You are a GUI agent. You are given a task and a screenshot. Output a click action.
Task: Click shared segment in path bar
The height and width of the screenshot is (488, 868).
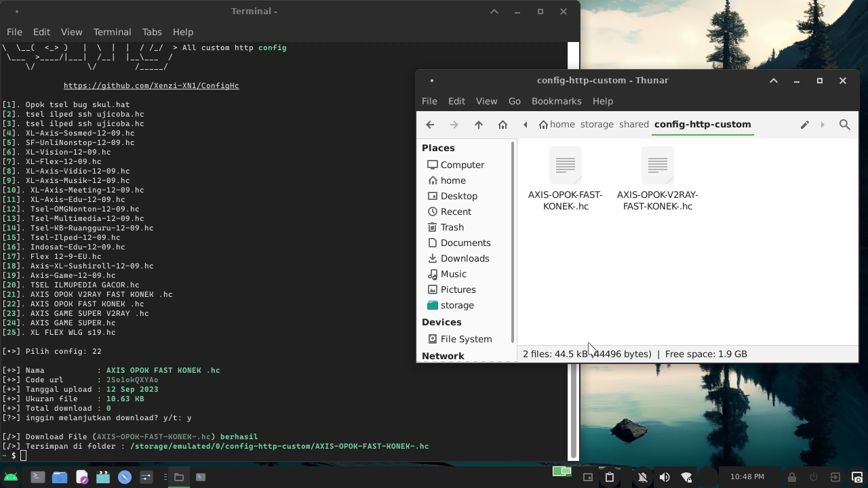pos(633,125)
